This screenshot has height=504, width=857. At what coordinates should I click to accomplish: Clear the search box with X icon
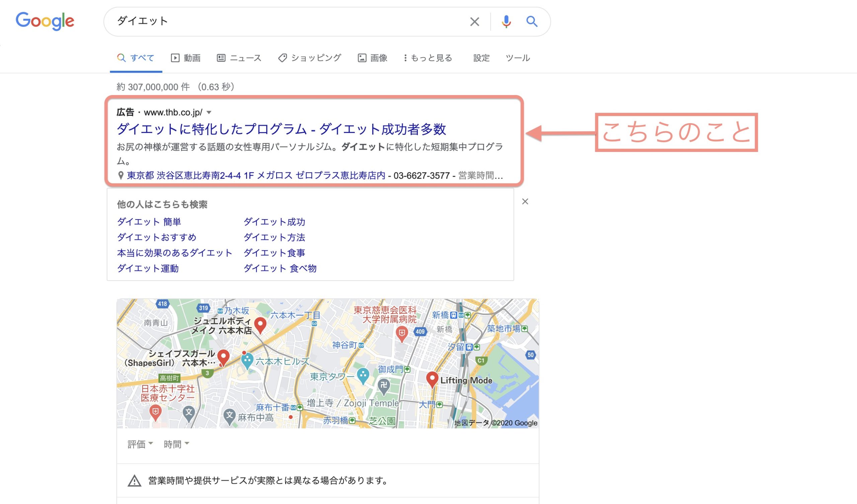click(x=474, y=22)
